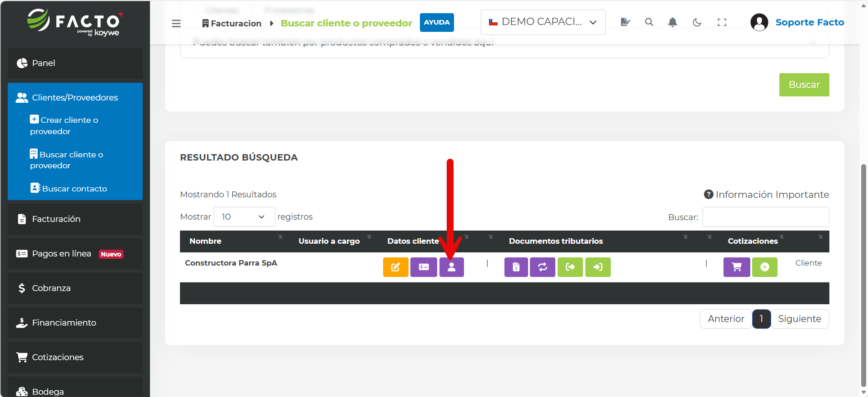The image size is (868, 397).
Task: Expand Cotizaciones sidebar menu
Action: pos(75,357)
